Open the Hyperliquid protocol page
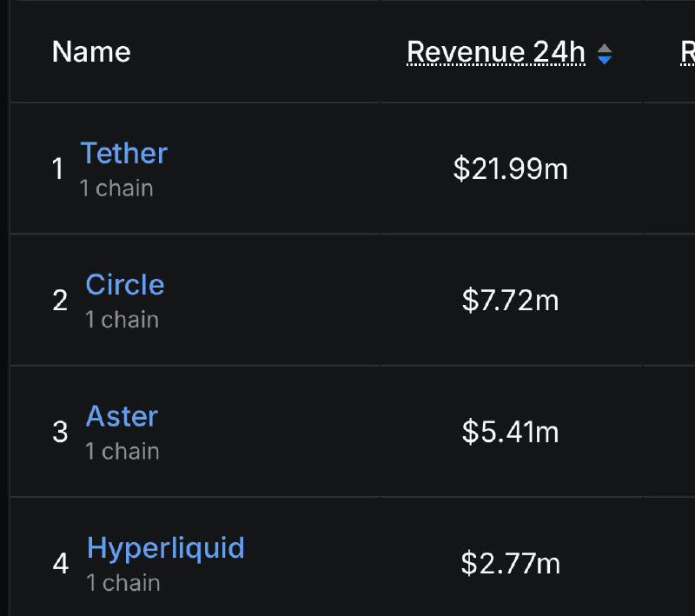The width and height of the screenshot is (695, 616). (x=165, y=548)
